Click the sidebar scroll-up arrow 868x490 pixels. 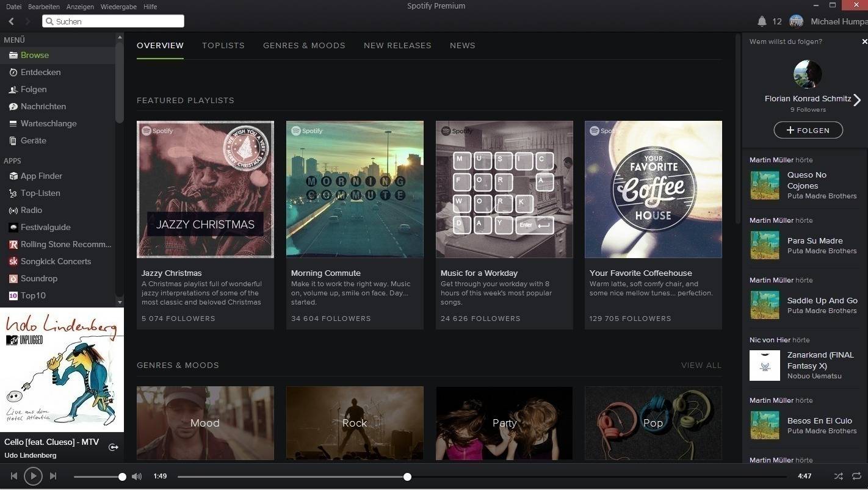coord(120,38)
